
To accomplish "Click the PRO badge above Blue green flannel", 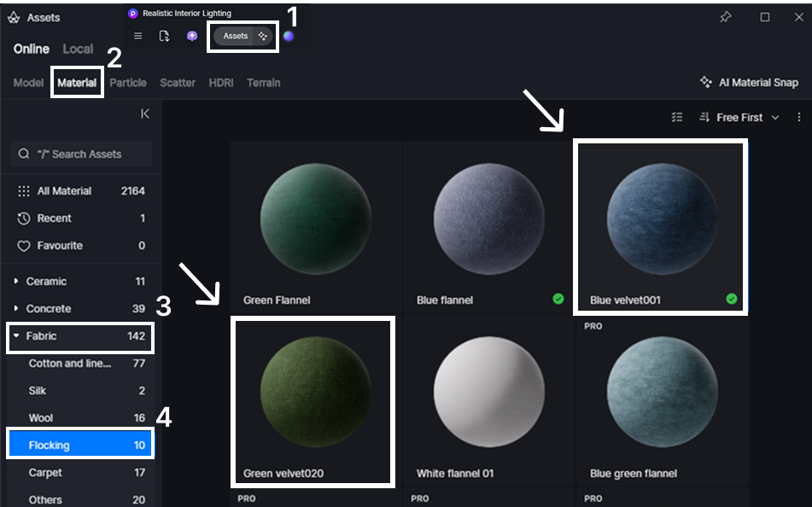I will click(593, 326).
